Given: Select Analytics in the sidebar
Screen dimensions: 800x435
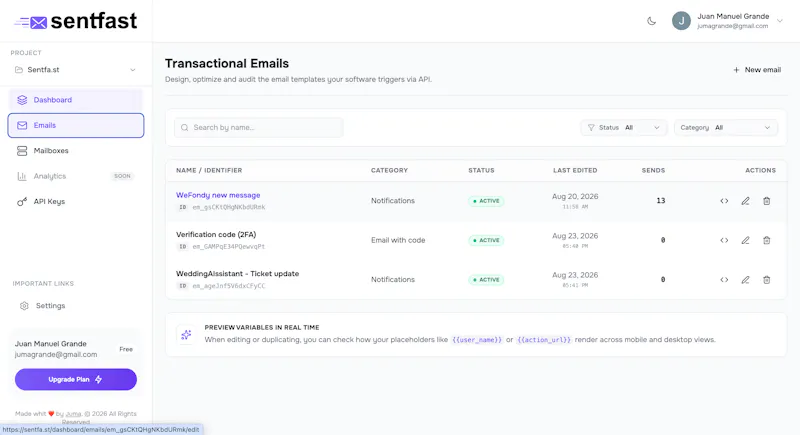Looking at the screenshot, I should coord(76,176).
